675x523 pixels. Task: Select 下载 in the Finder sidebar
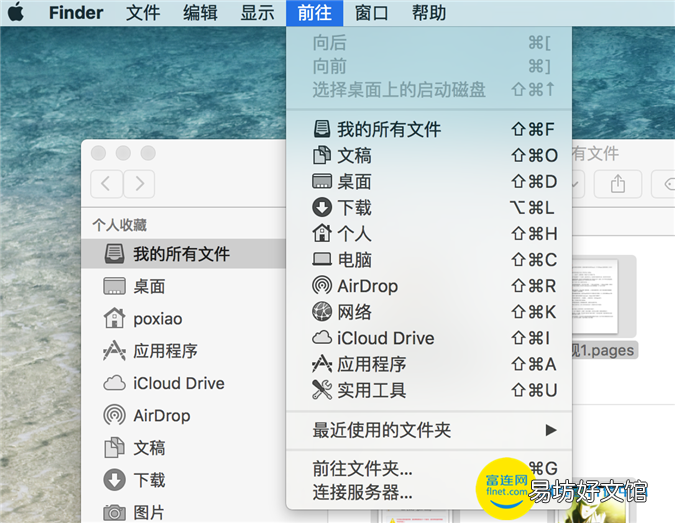click(184, 480)
